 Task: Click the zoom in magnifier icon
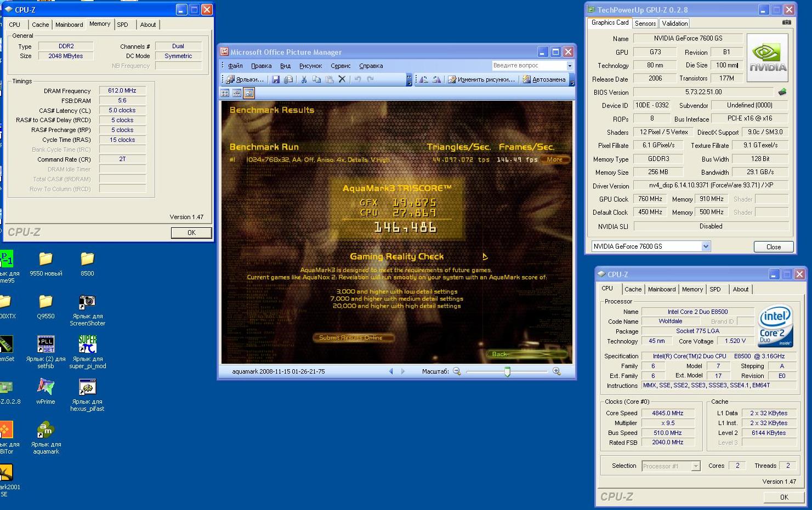point(557,371)
